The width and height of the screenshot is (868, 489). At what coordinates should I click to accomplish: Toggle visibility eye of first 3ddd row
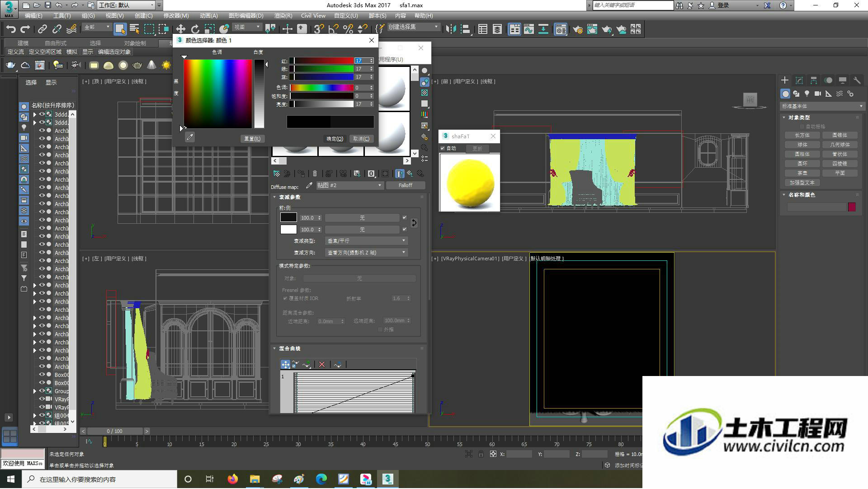coord(42,114)
